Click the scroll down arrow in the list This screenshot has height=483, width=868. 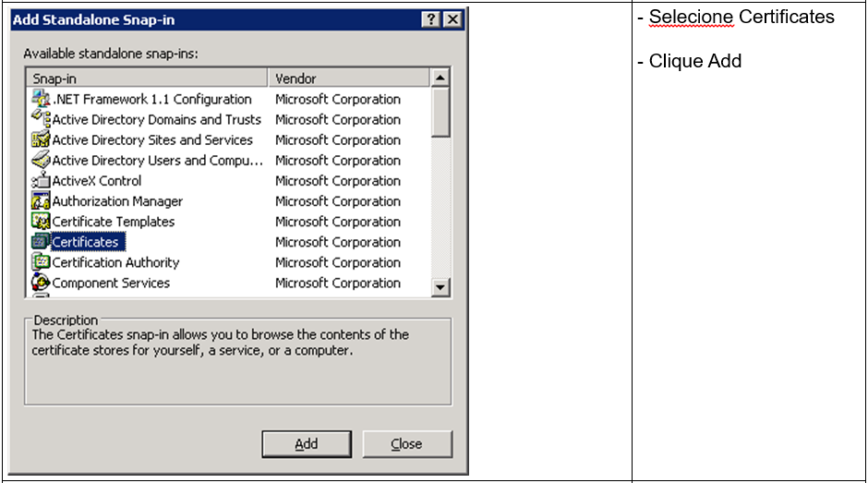click(440, 287)
